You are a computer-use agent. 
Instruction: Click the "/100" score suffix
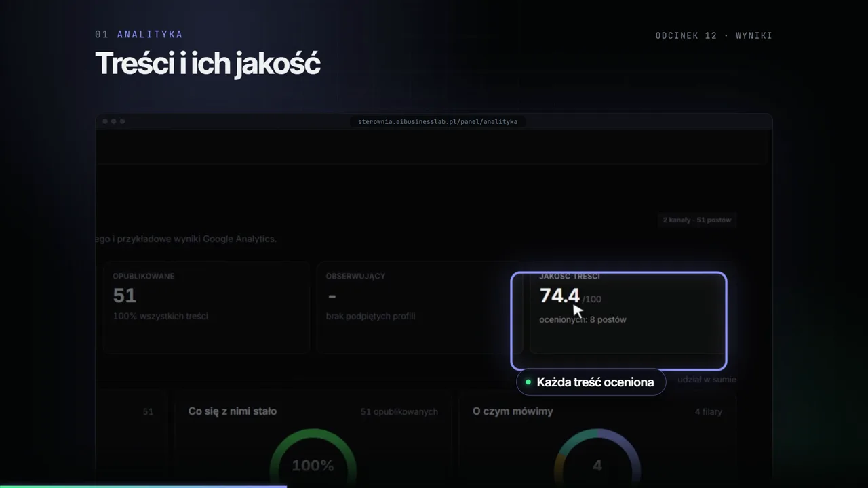(592, 299)
